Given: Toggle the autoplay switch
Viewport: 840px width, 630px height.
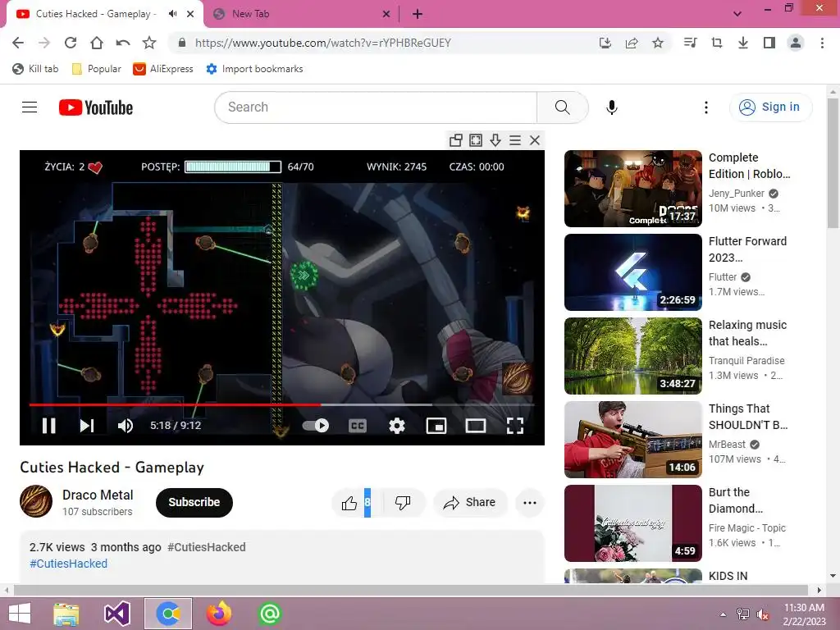Looking at the screenshot, I should [316, 426].
